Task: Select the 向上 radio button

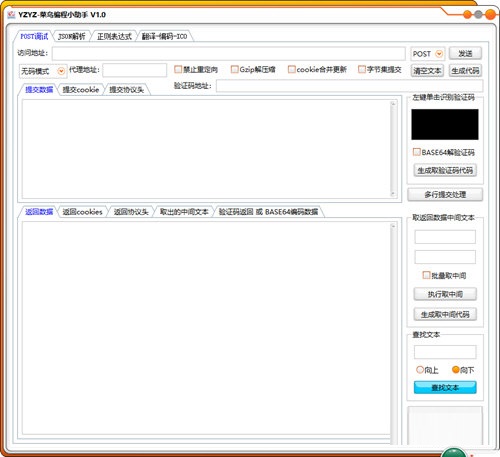Action: click(x=420, y=370)
